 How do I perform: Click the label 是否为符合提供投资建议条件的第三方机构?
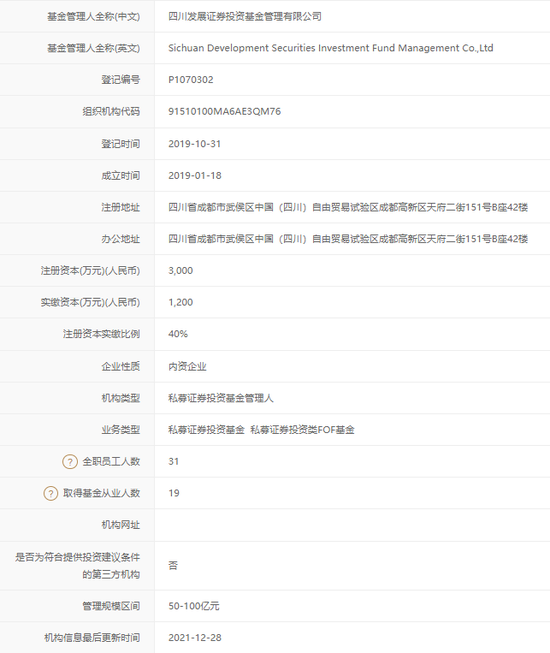(x=78, y=566)
